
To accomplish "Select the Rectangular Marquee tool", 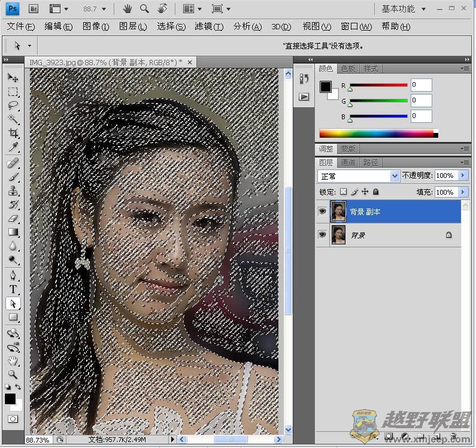I will pos(13,92).
